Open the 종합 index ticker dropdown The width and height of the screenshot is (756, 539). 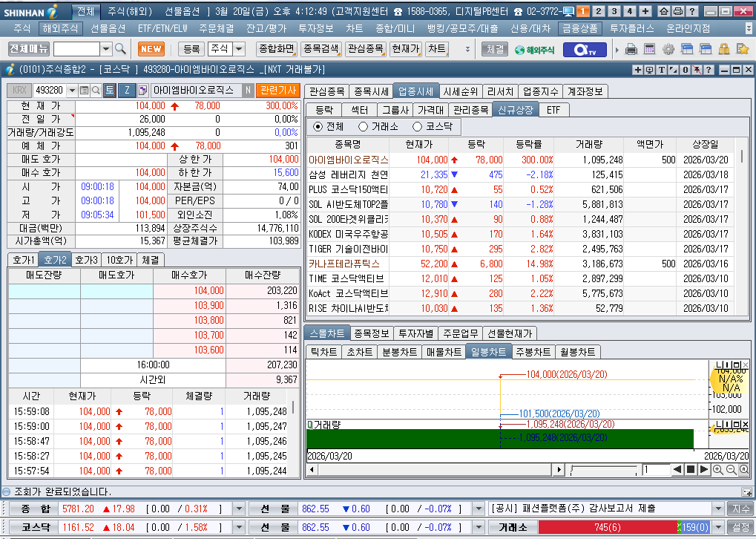pyautogui.click(x=239, y=509)
